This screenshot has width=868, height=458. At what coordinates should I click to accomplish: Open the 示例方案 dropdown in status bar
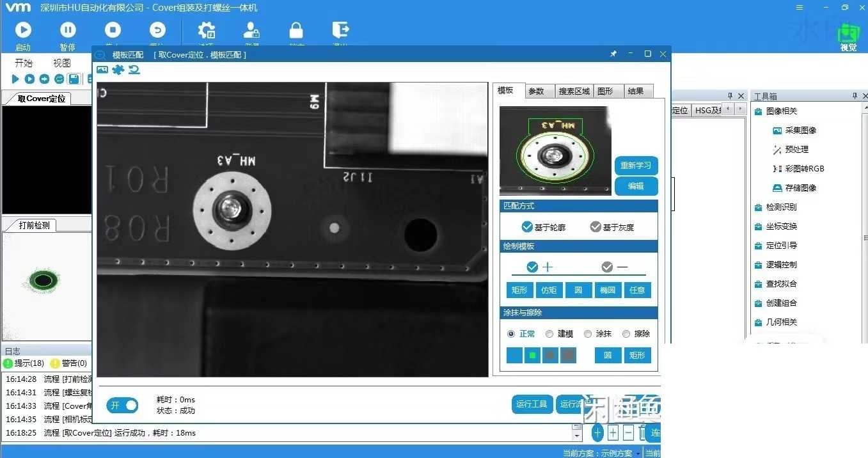pos(638,454)
